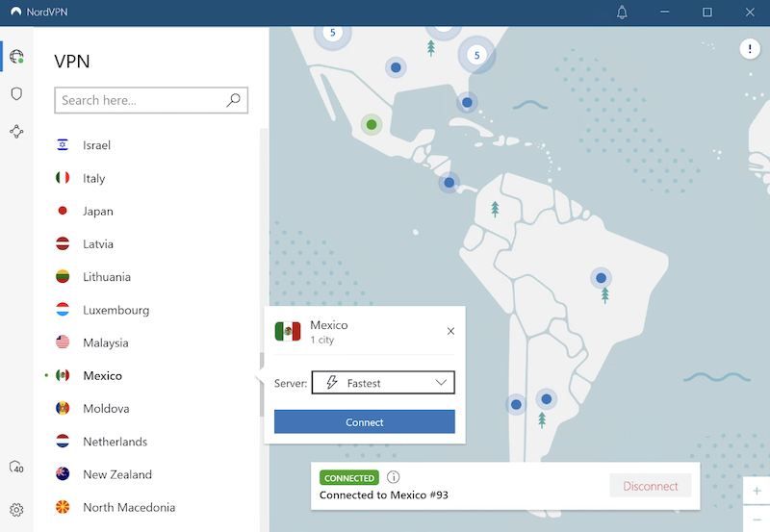770x532 pixels.
Task: Click the connection info icon
Action: click(394, 477)
